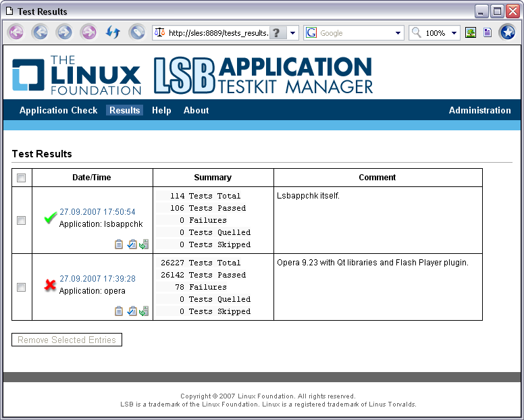Viewport: 524px width, 420px height.
Task: Tick the select-all checkbox in table header
Action: [22, 178]
